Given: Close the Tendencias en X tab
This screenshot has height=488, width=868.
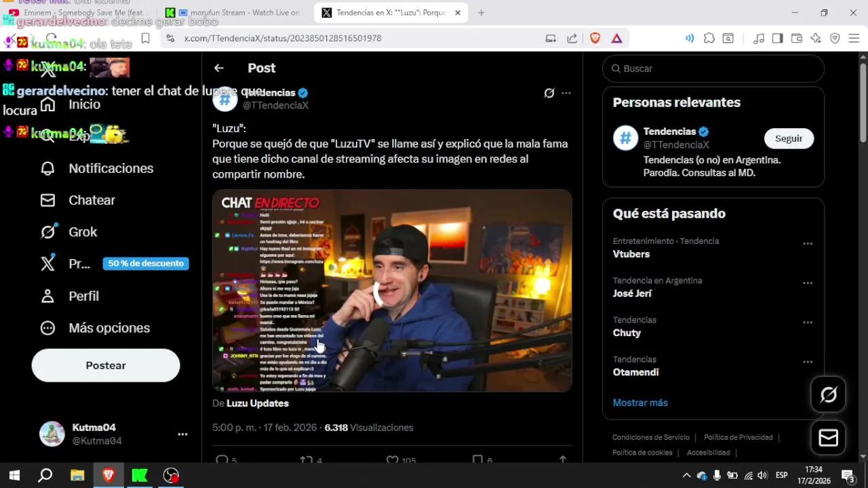Looking at the screenshot, I should (x=458, y=13).
